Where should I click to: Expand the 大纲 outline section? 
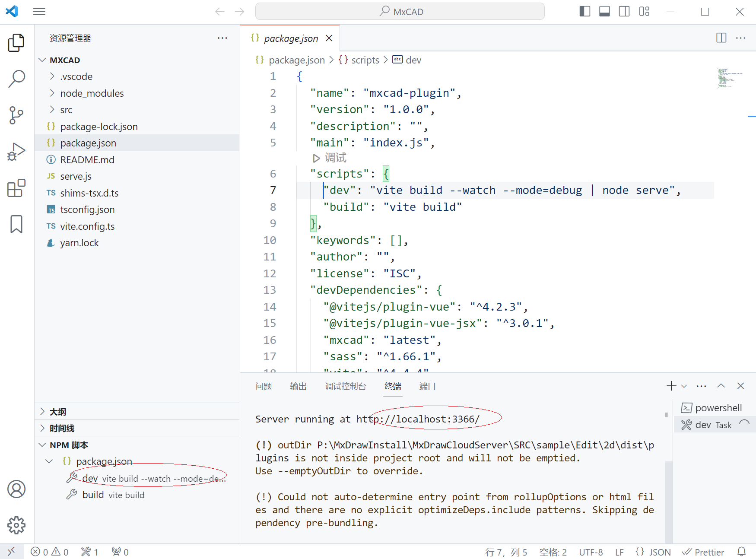click(x=137, y=412)
